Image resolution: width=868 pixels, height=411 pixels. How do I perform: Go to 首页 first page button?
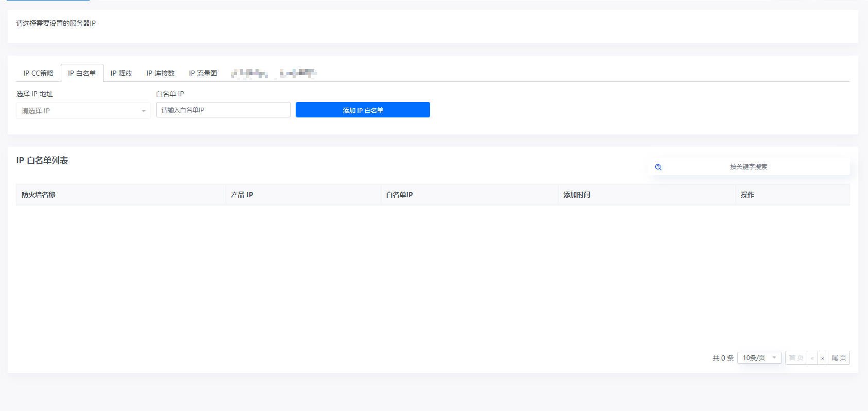tap(796, 358)
